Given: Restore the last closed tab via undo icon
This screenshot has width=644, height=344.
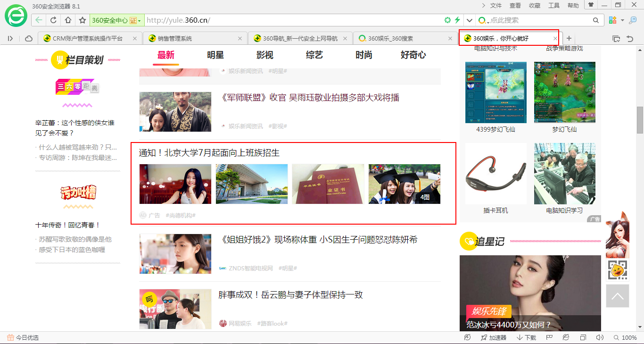Looking at the screenshot, I should (x=629, y=38).
